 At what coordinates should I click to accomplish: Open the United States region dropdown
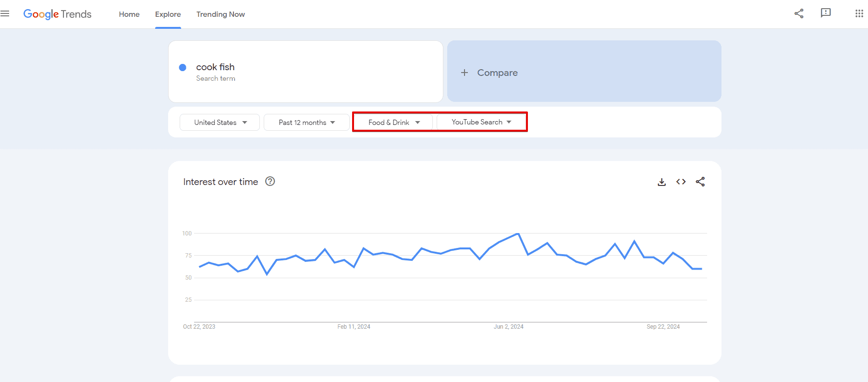tap(220, 123)
